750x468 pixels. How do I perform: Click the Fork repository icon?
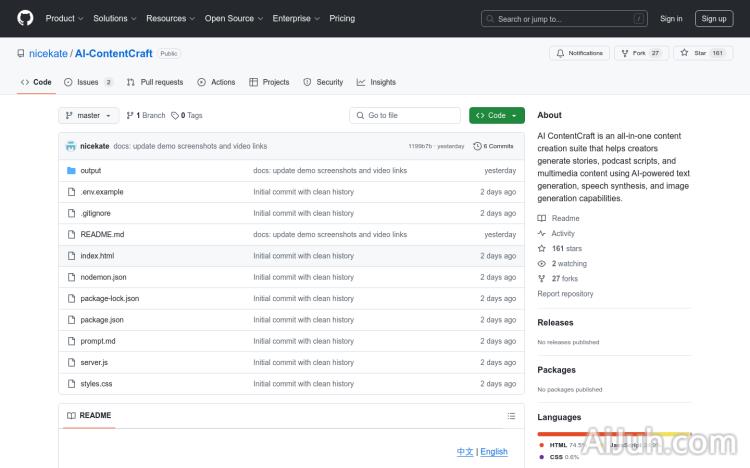click(623, 53)
